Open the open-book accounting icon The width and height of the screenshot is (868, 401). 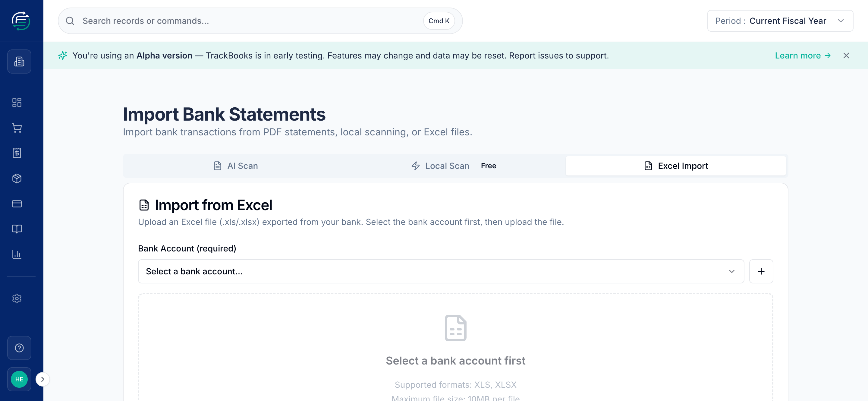(17, 229)
